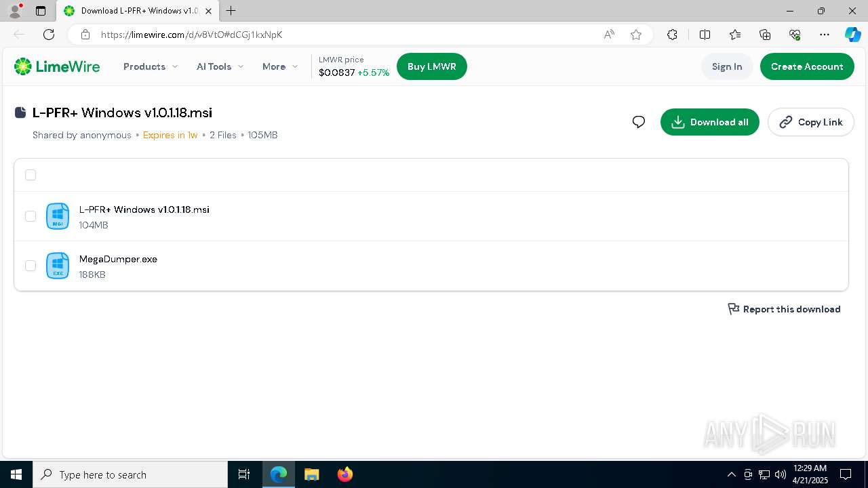The height and width of the screenshot is (488, 868).
Task: Click the L-PFR+ Windows v1.0.1.18.msi file name
Action: pos(144,209)
